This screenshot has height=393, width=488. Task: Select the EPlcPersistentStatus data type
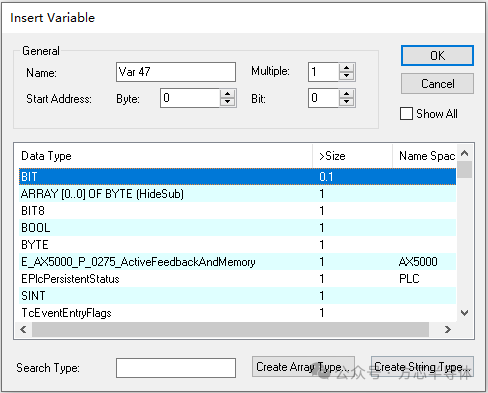click(237, 279)
